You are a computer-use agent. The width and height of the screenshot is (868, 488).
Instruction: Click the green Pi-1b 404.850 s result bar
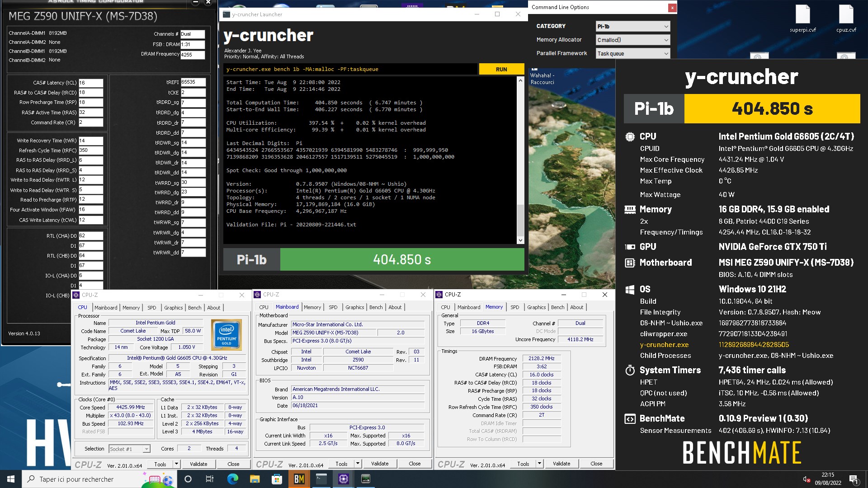(402, 260)
